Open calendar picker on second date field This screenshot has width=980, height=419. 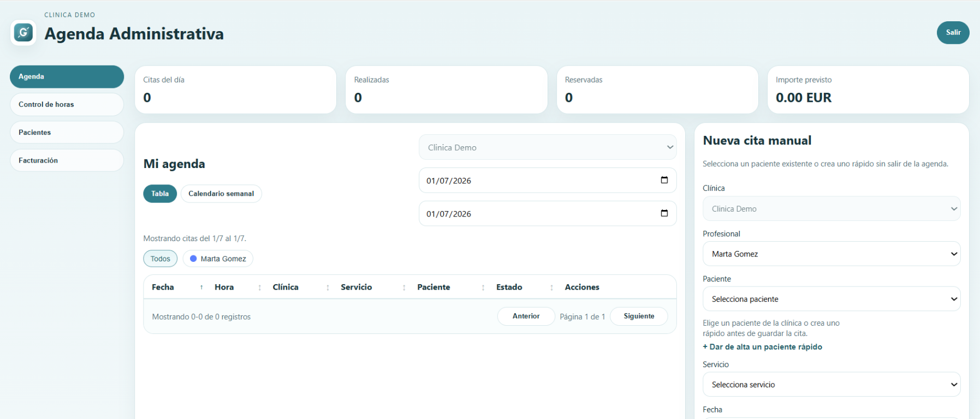[x=664, y=213]
